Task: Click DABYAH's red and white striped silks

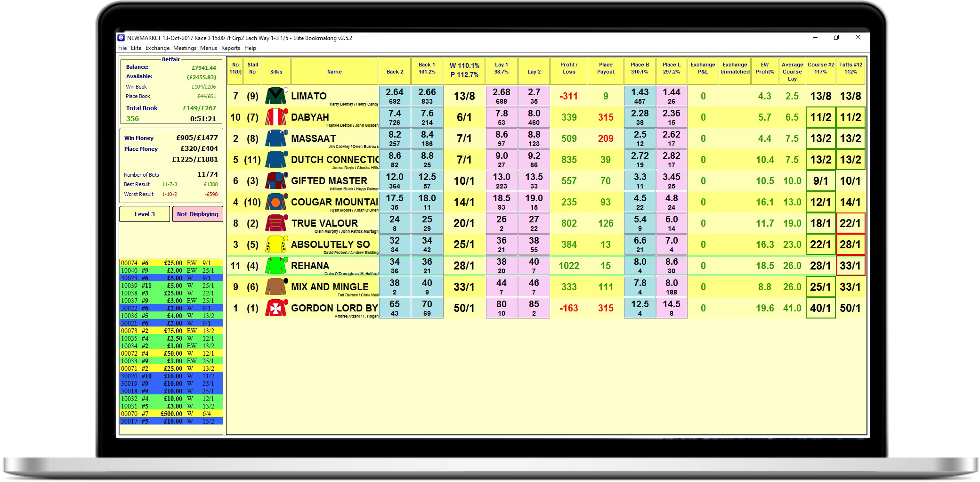Action: coord(276,117)
